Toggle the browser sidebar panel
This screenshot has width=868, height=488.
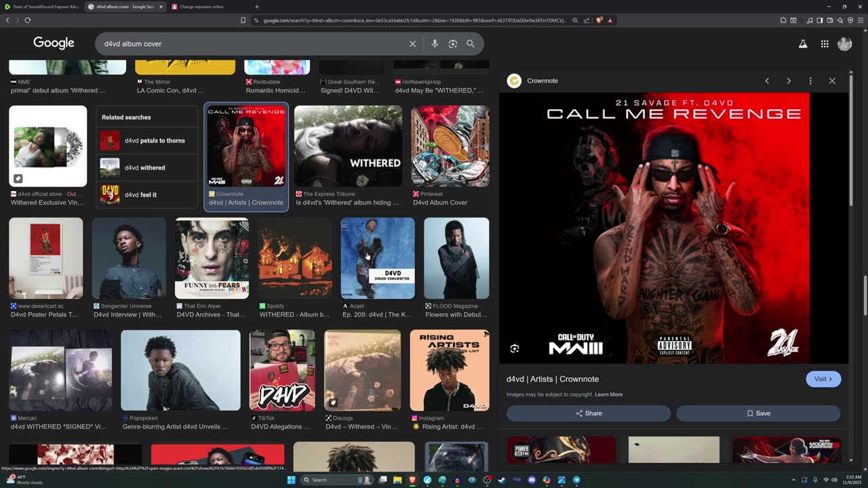tap(819, 20)
